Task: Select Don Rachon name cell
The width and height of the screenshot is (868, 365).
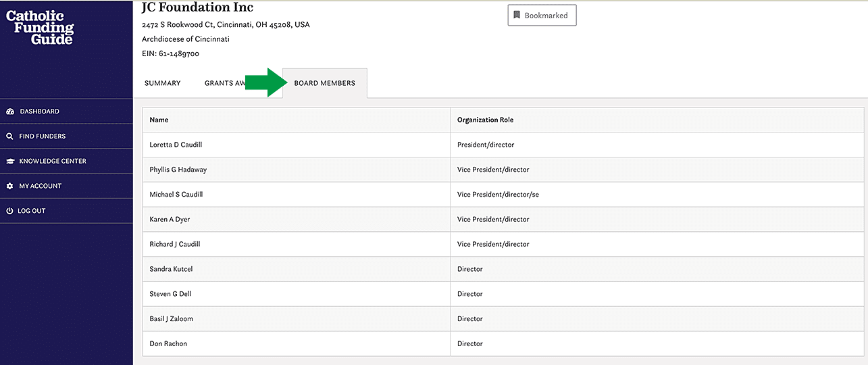Action: point(297,343)
